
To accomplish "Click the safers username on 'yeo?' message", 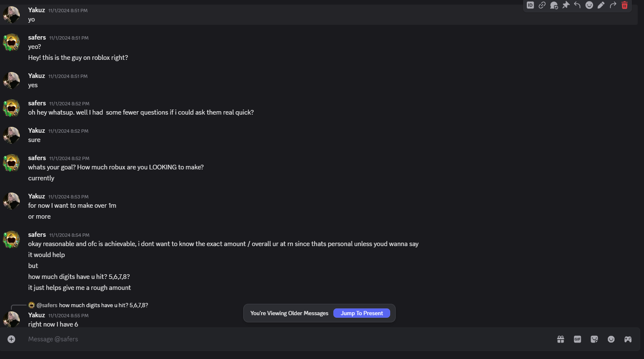I will tap(37, 38).
